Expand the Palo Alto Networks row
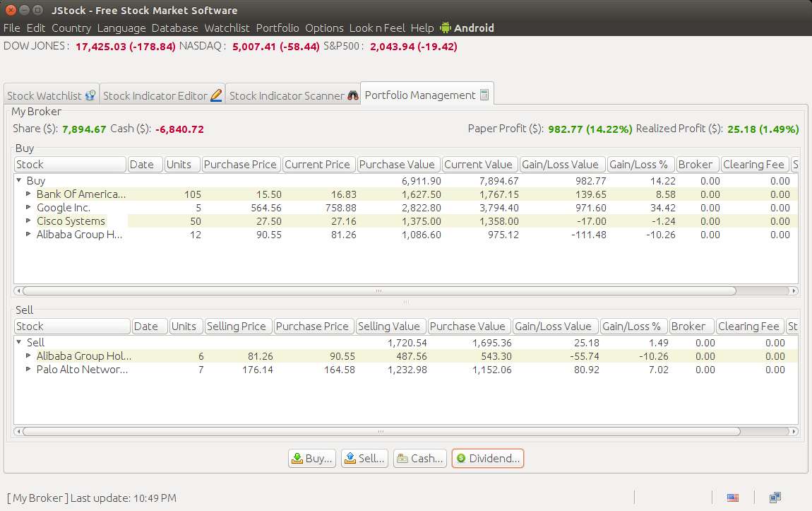This screenshot has width=812, height=511. coord(28,369)
